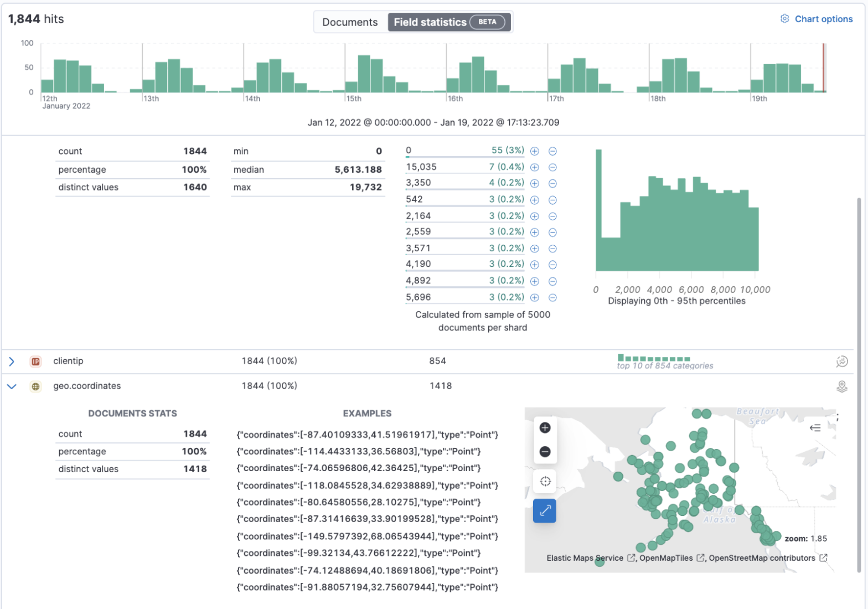868x609 pixels.
Task: Open the Elastic Maps Service link
Action: click(x=585, y=558)
